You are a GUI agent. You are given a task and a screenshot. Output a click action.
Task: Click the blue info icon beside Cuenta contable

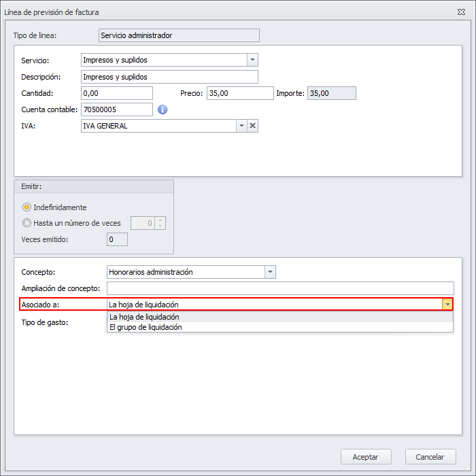coord(163,109)
